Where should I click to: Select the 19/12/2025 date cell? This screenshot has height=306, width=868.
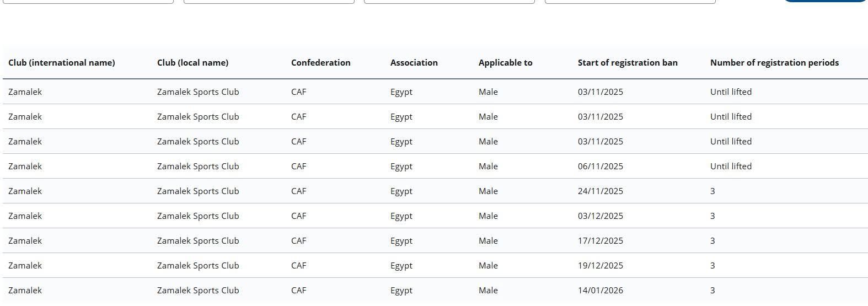[x=600, y=266]
